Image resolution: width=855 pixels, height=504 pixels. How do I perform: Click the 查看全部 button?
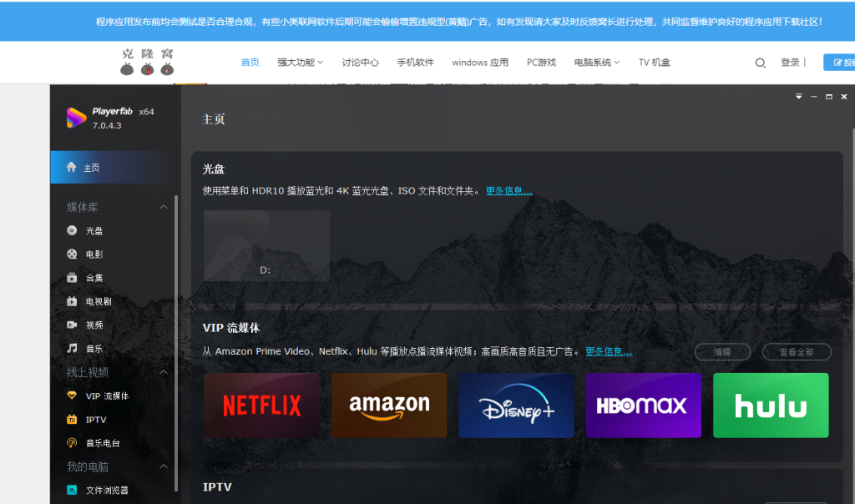tap(796, 352)
